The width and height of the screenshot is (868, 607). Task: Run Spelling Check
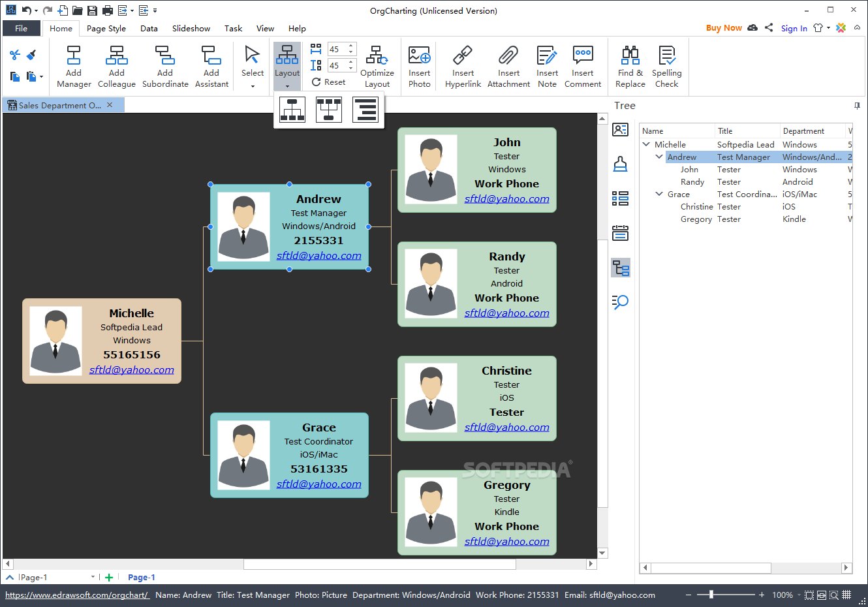(667, 67)
